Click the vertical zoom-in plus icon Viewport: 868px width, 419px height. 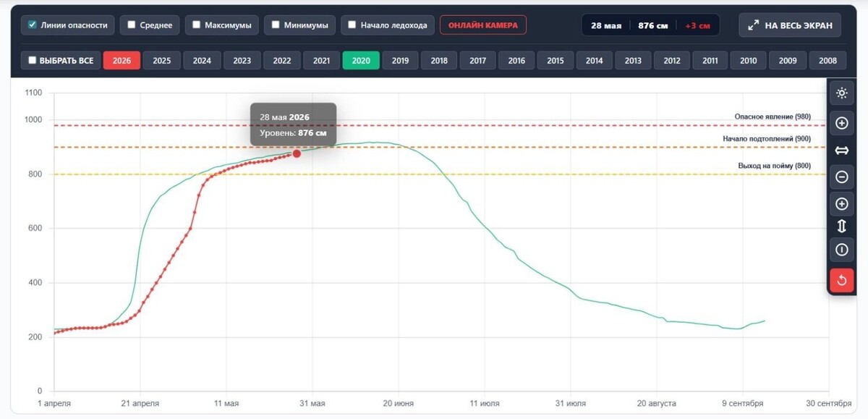tap(842, 204)
